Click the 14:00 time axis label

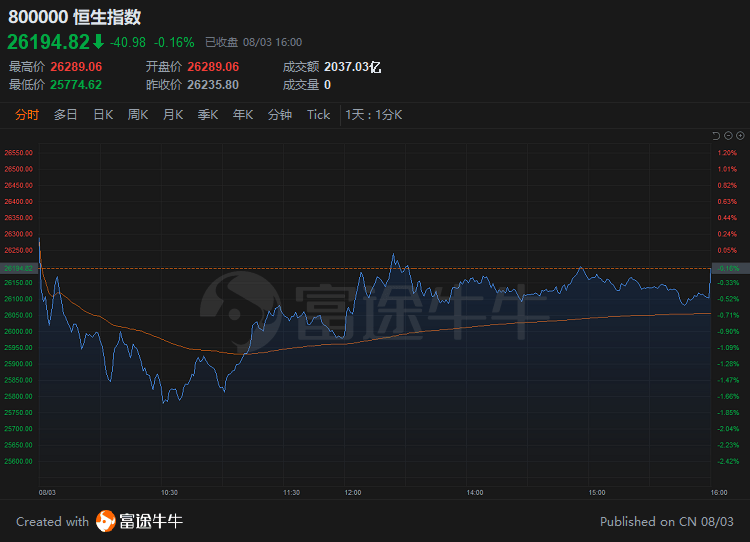[x=474, y=493]
